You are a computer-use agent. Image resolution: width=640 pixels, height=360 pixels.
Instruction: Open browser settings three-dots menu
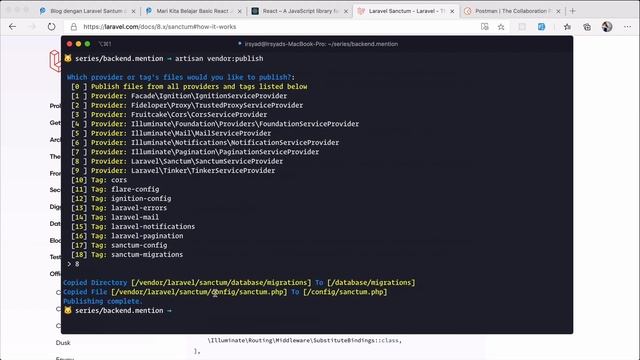coord(627,27)
